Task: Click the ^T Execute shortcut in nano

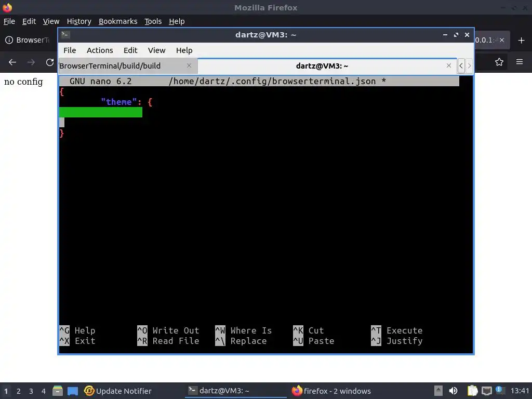Action: (397, 330)
